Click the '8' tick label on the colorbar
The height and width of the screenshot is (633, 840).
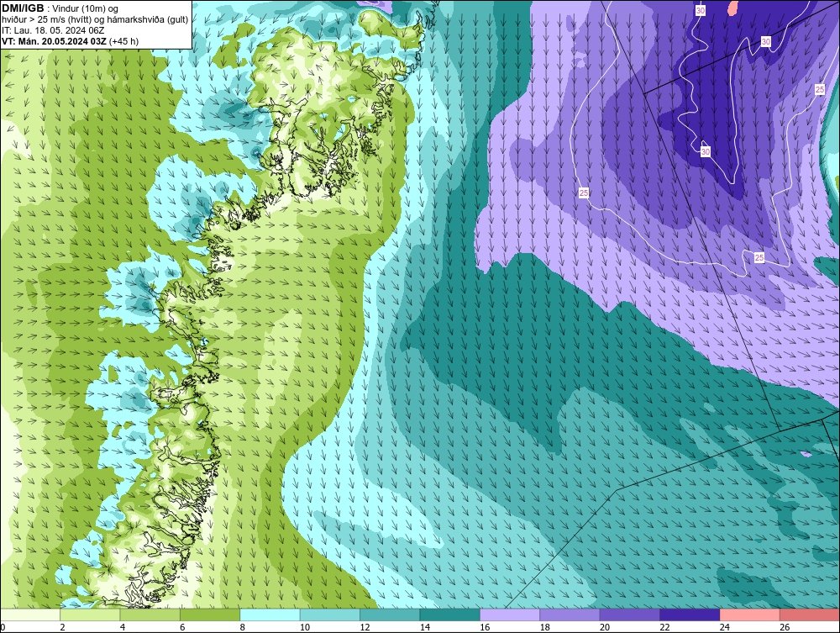[243, 627]
